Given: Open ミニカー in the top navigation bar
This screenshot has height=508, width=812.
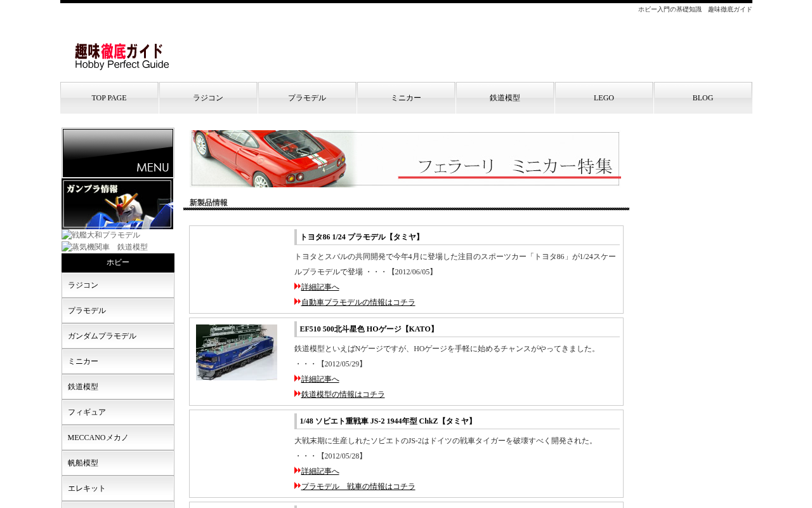Looking at the screenshot, I should [406, 98].
